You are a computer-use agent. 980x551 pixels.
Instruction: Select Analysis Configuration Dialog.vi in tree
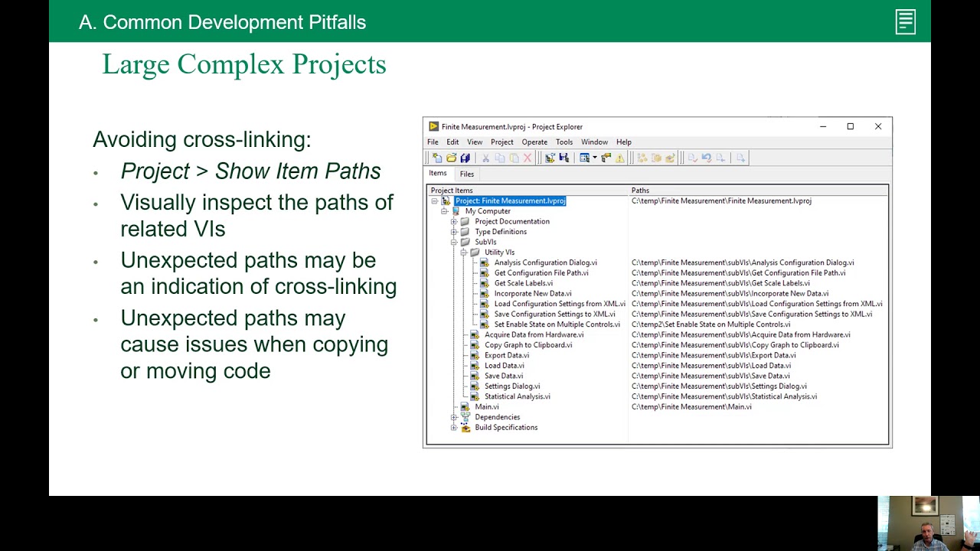(545, 262)
